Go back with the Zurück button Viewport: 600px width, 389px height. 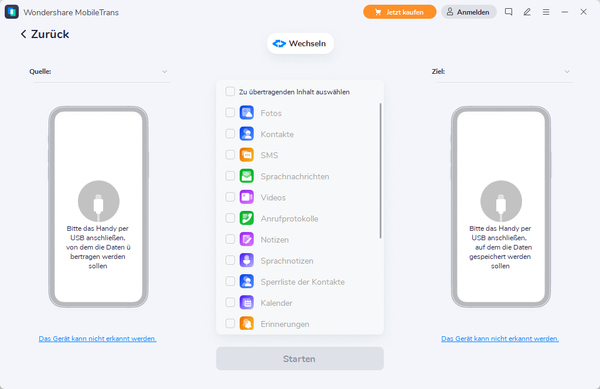(x=45, y=34)
